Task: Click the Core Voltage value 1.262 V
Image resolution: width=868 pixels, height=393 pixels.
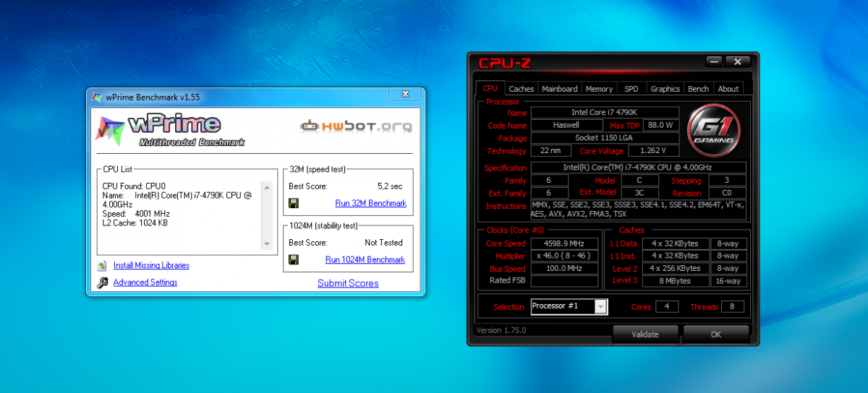Action: pyautogui.click(x=653, y=150)
